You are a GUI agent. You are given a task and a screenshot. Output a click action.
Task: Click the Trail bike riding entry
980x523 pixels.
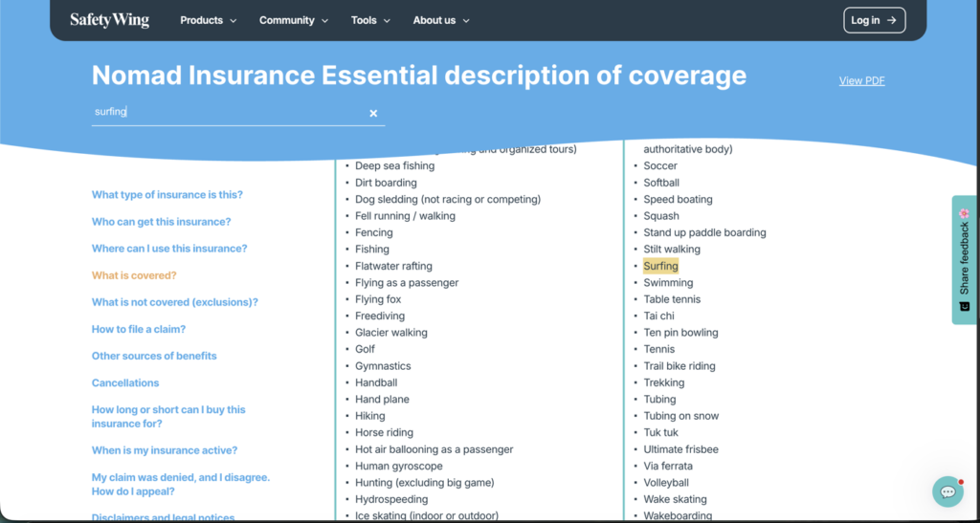tap(680, 366)
